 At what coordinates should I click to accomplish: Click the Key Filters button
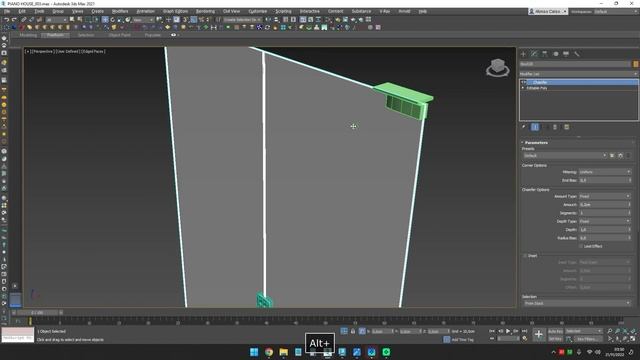(587, 339)
